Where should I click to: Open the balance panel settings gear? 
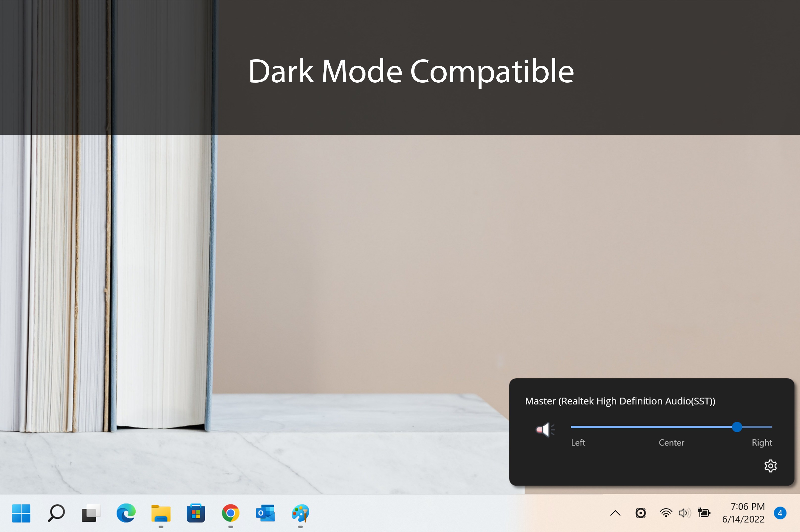(770, 466)
